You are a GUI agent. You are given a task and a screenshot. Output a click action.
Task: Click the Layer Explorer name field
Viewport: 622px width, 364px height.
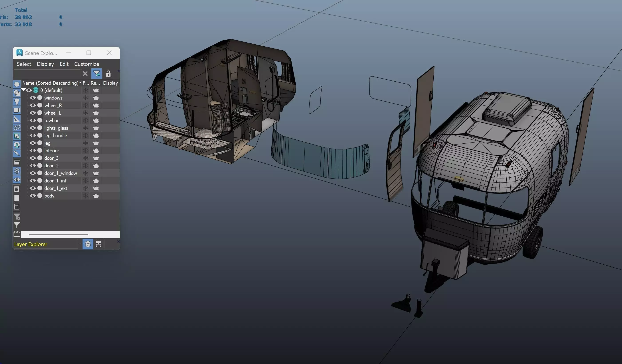(46, 244)
